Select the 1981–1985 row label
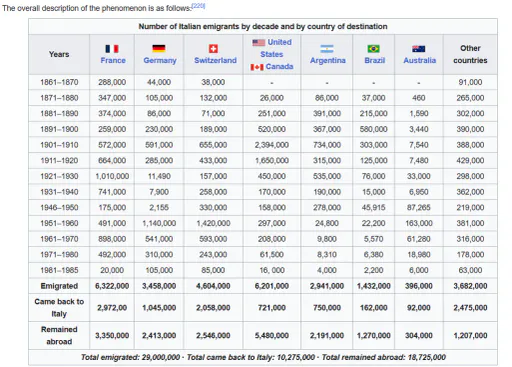 (59, 270)
